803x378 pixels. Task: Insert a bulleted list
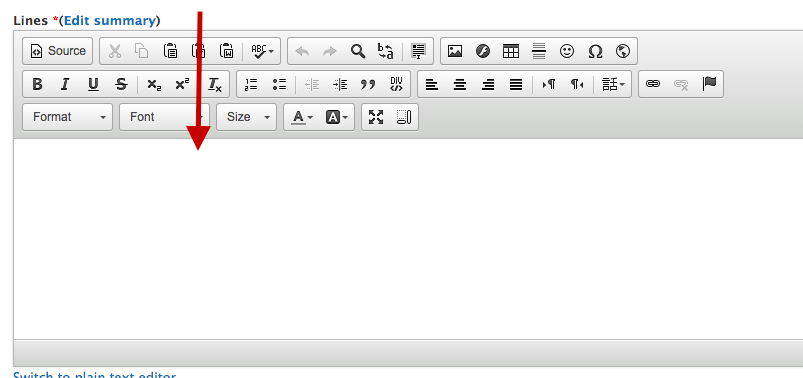coord(279,84)
